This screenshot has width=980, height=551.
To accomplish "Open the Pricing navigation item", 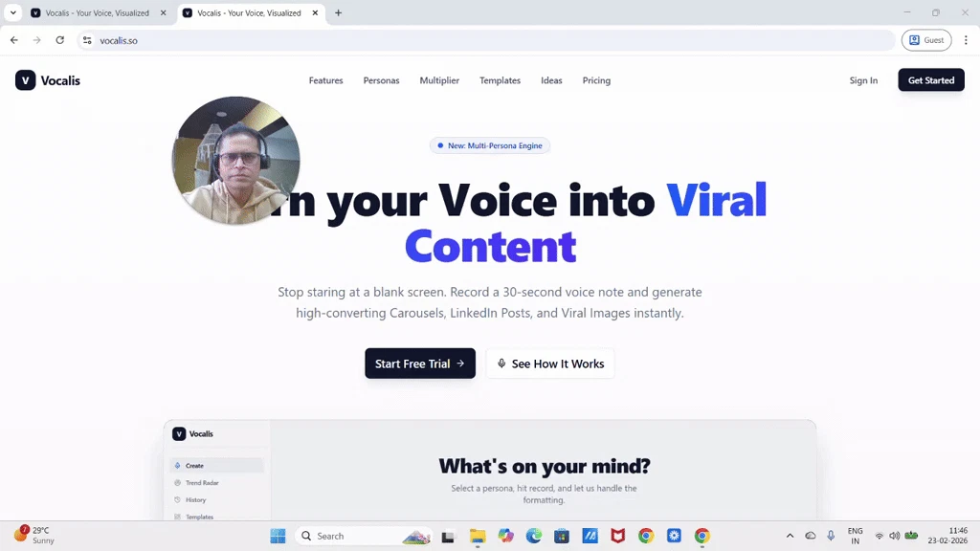I will pyautogui.click(x=596, y=80).
